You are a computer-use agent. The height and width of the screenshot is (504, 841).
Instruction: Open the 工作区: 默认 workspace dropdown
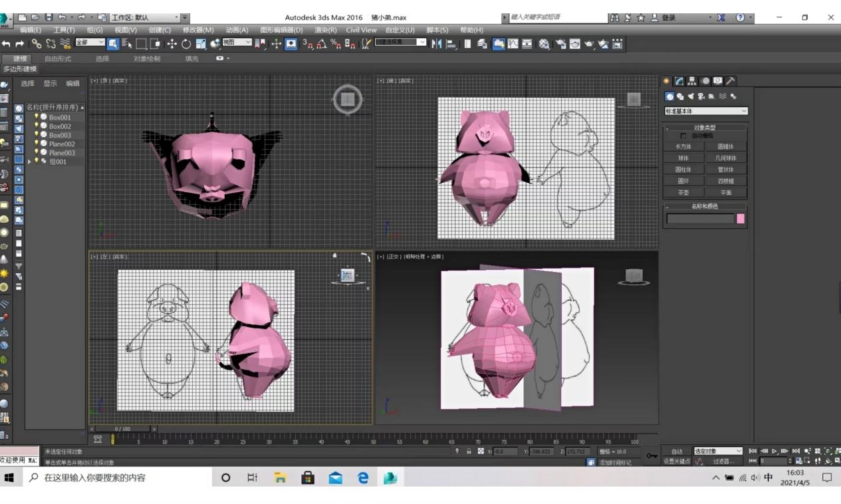pyautogui.click(x=149, y=18)
